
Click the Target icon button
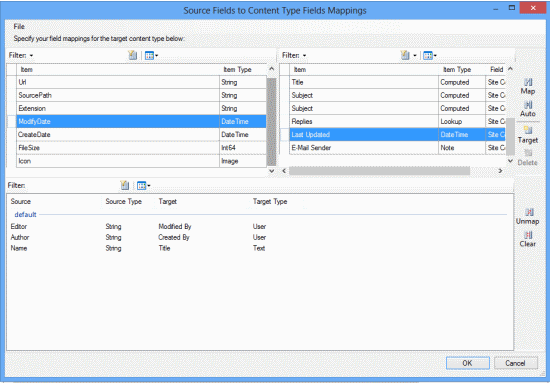tap(528, 135)
